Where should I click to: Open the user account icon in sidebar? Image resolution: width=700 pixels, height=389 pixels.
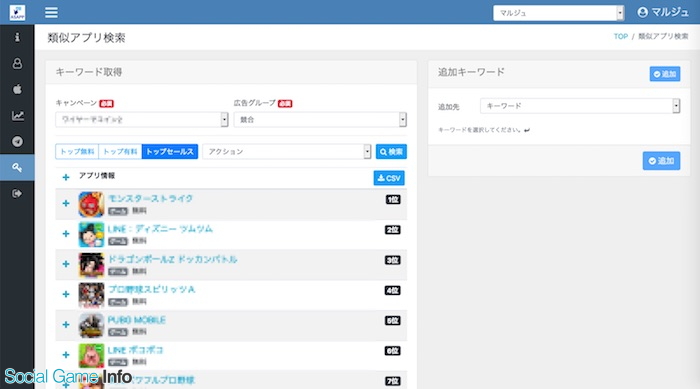pyautogui.click(x=17, y=63)
